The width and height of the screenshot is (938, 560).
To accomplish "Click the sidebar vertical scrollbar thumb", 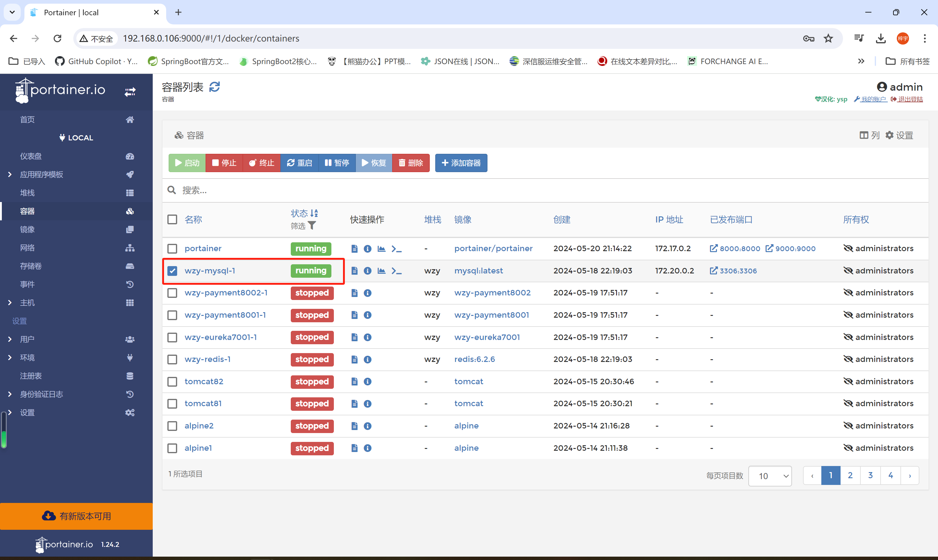I will (4, 429).
